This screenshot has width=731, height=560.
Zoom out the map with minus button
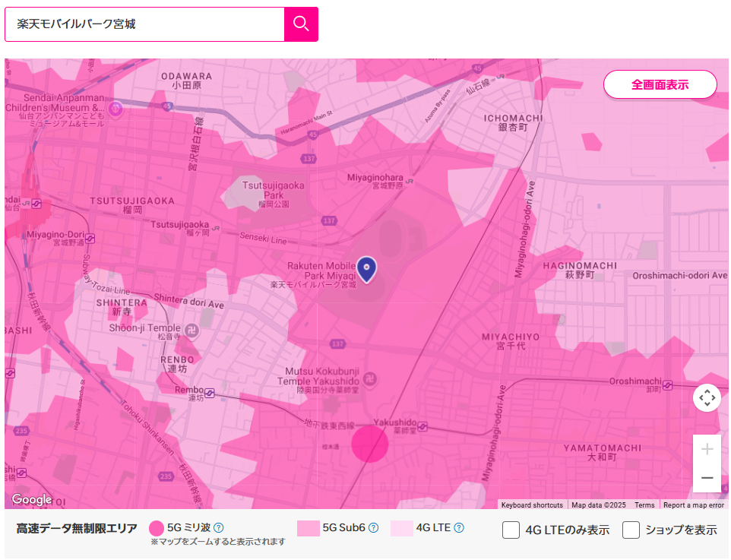click(707, 478)
